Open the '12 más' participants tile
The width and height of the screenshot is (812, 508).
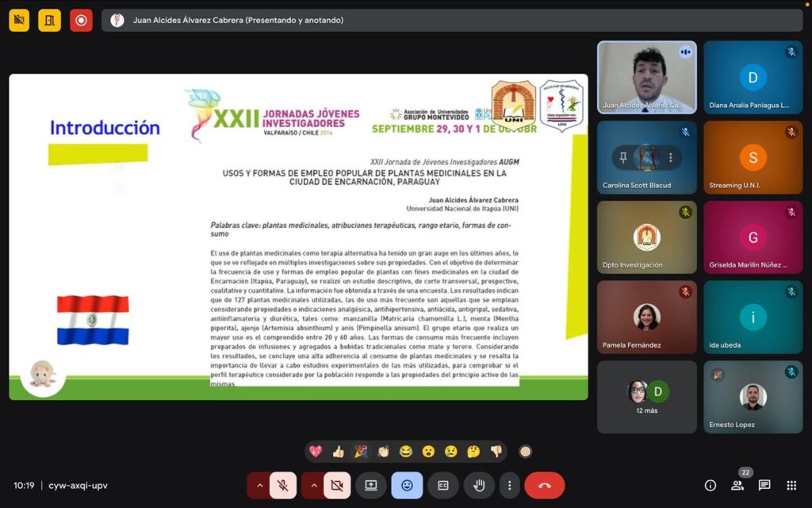point(646,397)
